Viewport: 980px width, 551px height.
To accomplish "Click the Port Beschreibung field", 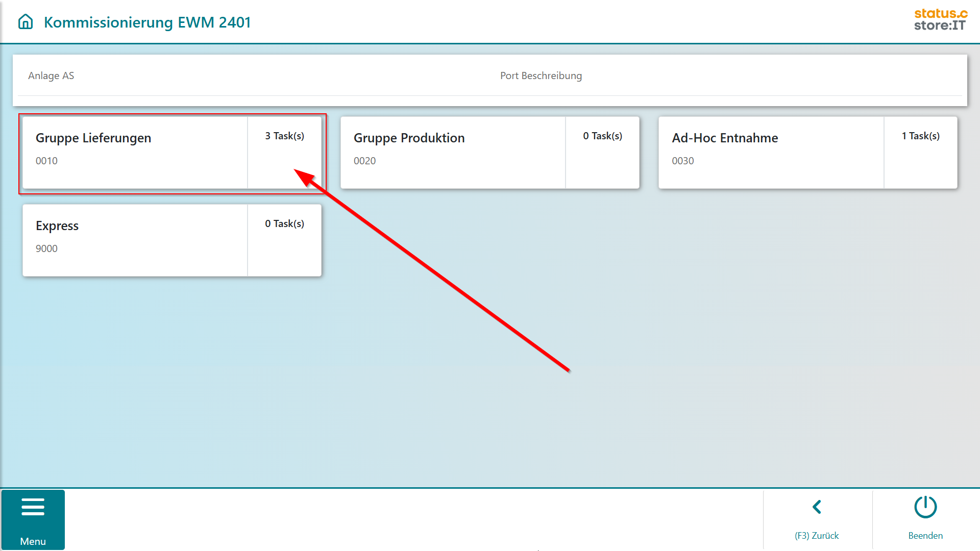I will [x=541, y=76].
